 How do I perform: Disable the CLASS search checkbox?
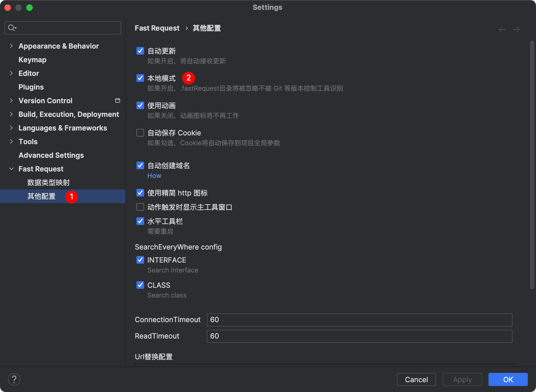pyautogui.click(x=140, y=285)
